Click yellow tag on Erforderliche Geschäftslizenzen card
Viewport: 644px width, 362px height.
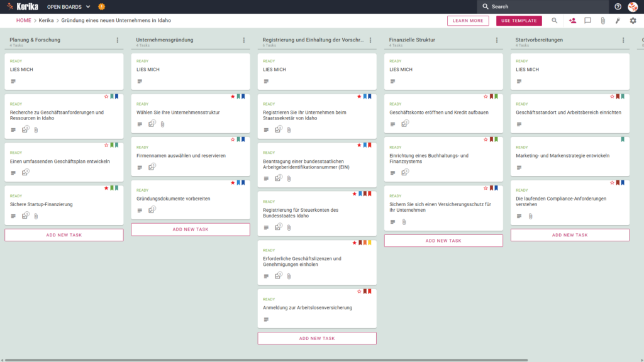pyautogui.click(x=370, y=243)
